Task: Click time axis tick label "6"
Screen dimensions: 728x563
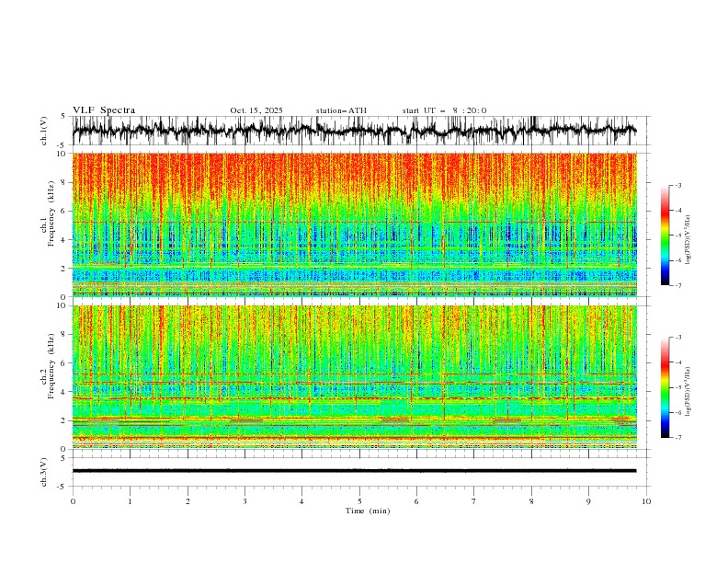Action: click(x=416, y=501)
